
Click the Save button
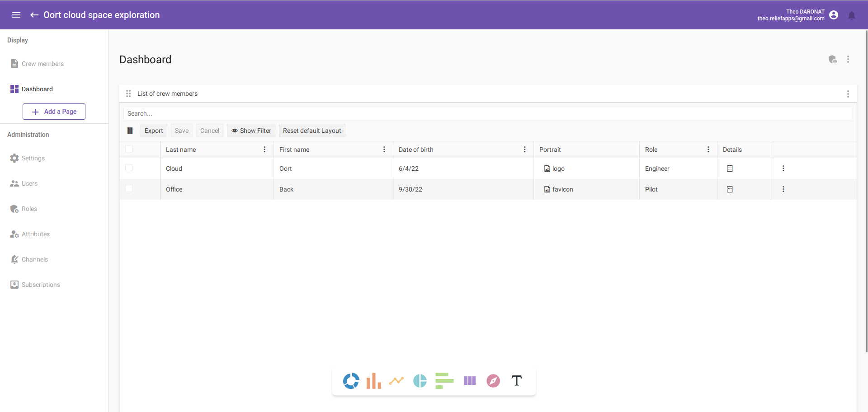pyautogui.click(x=182, y=131)
